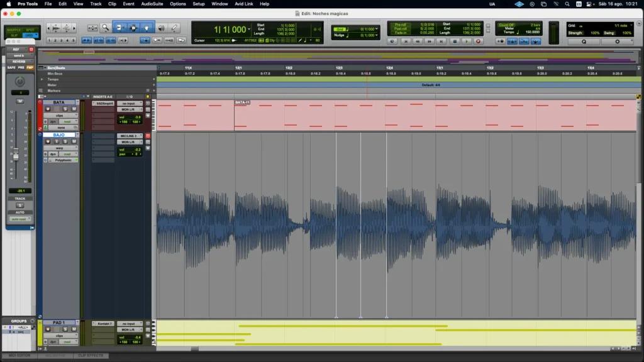Open the Pro Tools menu
This screenshot has width=644, height=362.
pyautogui.click(x=28, y=4)
